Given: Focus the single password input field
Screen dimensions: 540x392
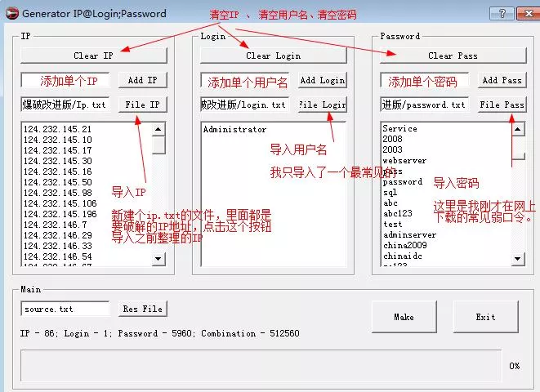Looking at the screenshot, I should pyautogui.click(x=425, y=80).
